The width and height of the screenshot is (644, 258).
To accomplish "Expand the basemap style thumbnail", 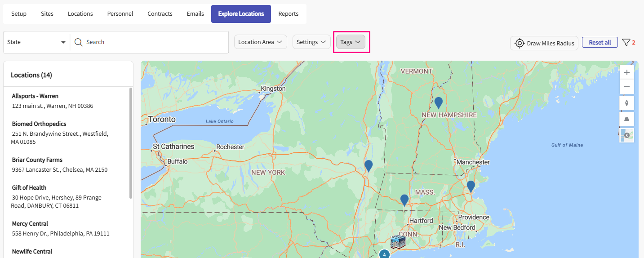I will [x=626, y=135].
